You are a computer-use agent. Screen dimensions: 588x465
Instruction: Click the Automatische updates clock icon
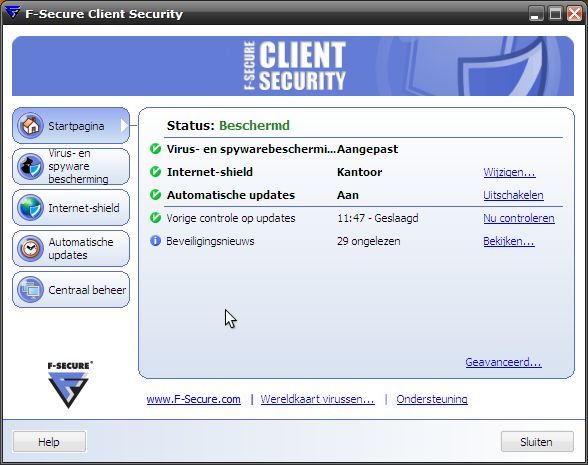click(30, 248)
